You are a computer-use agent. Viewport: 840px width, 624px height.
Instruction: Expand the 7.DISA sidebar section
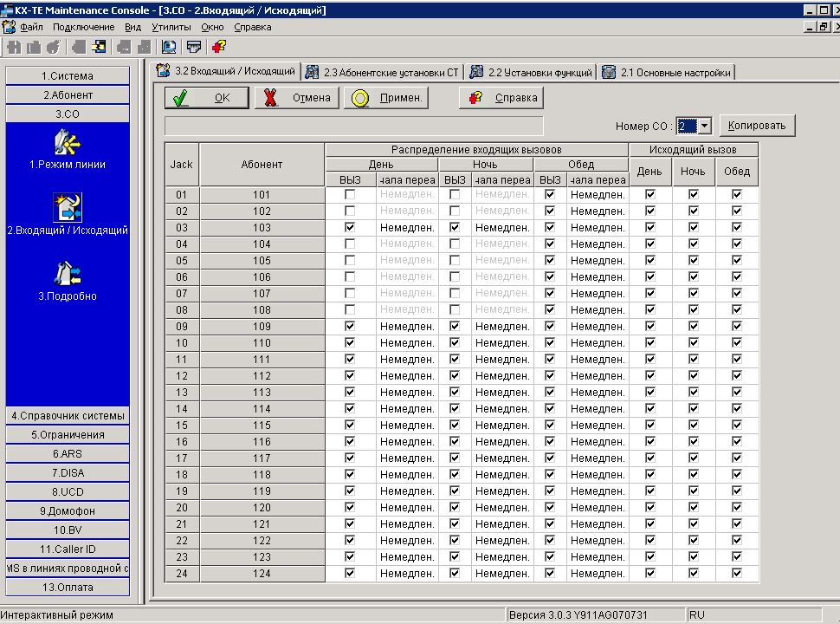[x=68, y=473]
